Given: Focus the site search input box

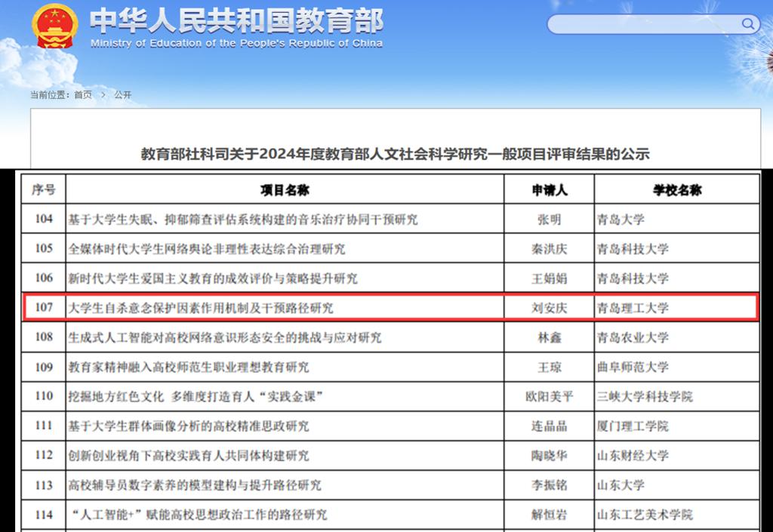Looking at the screenshot, I should pyautogui.click(x=643, y=24).
